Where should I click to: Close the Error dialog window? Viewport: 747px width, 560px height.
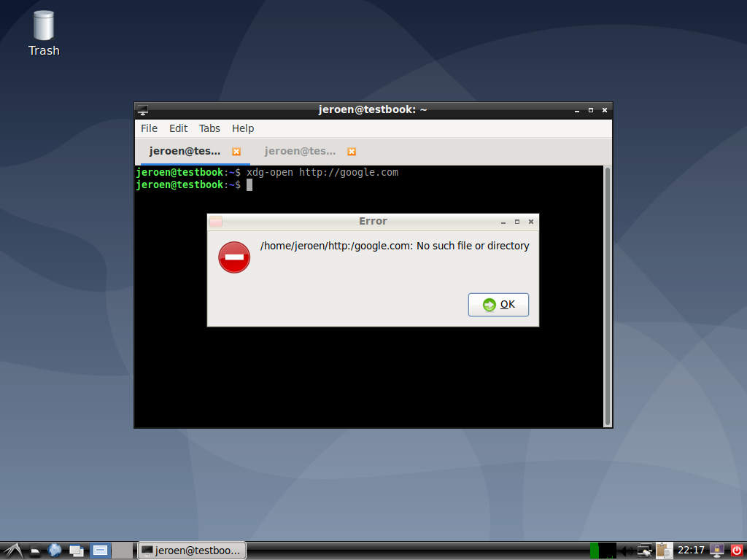pos(531,222)
